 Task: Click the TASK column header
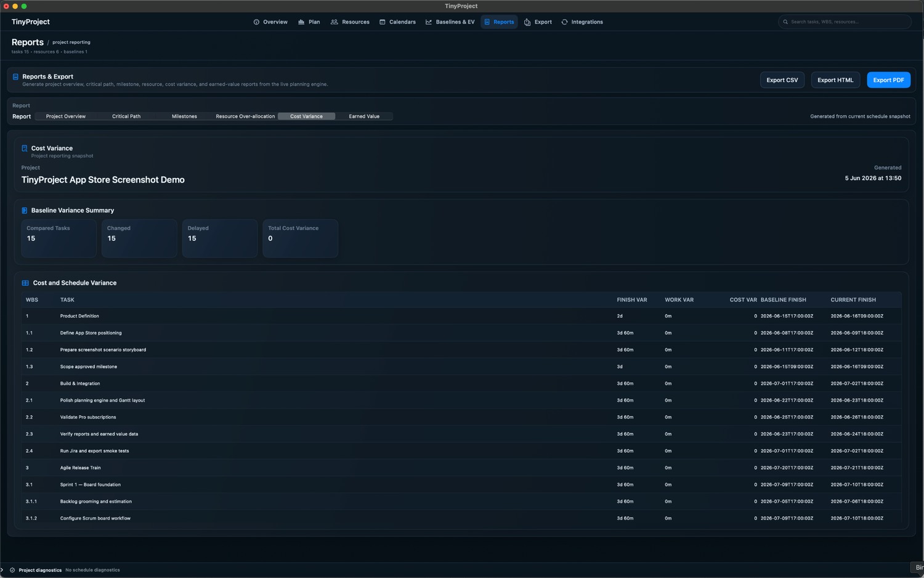tap(67, 300)
